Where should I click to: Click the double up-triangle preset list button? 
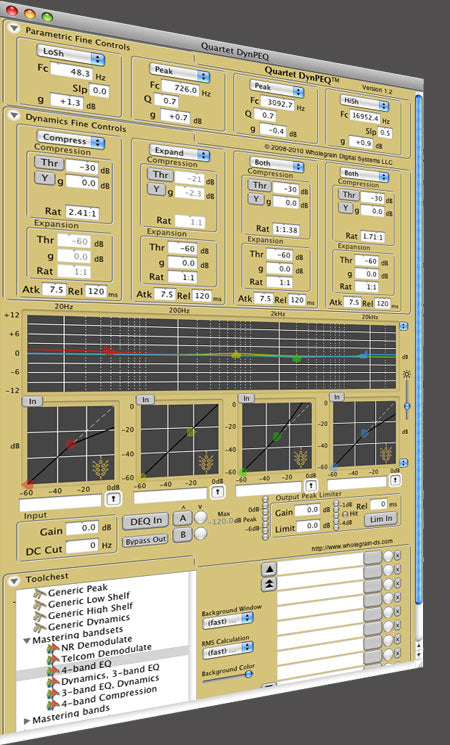point(269,583)
